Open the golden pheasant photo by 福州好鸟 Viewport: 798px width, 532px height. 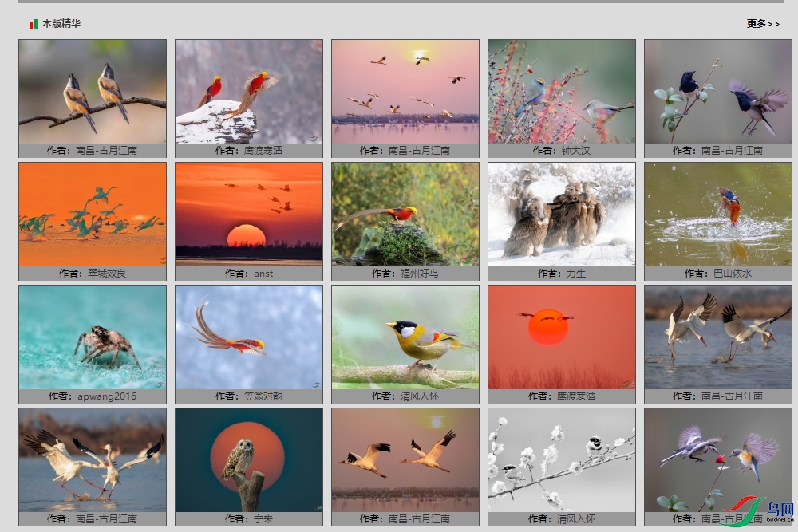[405, 214]
